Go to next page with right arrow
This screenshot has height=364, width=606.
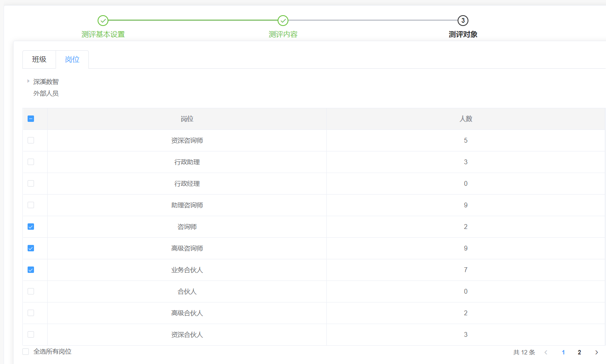pyautogui.click(x=596, y=352)
